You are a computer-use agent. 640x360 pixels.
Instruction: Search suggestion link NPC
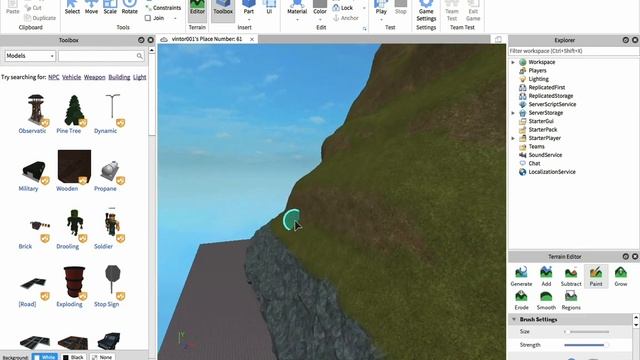[x=54, y=77]
